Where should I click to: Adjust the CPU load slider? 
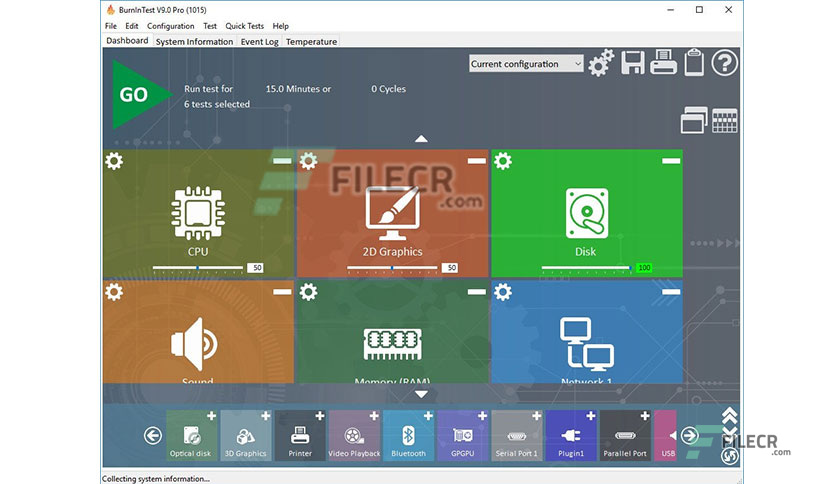(197, 268)
